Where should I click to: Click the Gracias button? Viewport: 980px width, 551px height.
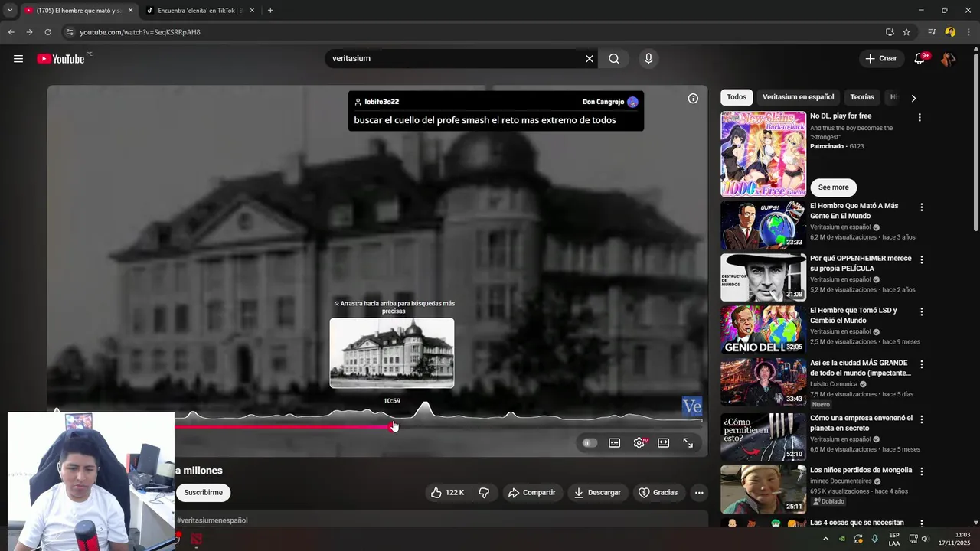click(x=658, y=493)
